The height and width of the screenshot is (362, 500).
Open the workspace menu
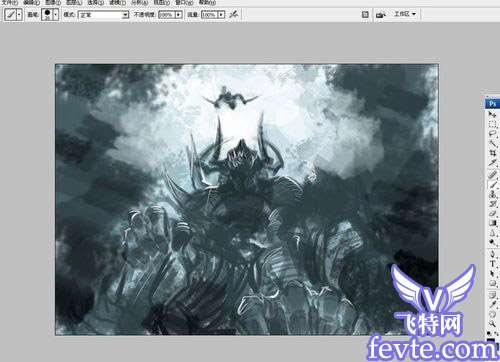click(405, 14)
